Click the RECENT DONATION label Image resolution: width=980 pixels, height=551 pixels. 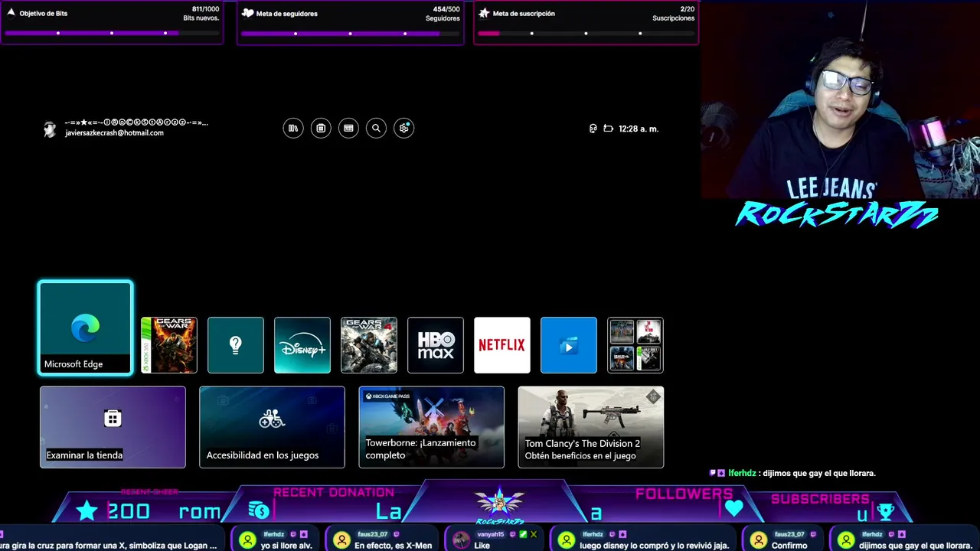tap(334, 492)
